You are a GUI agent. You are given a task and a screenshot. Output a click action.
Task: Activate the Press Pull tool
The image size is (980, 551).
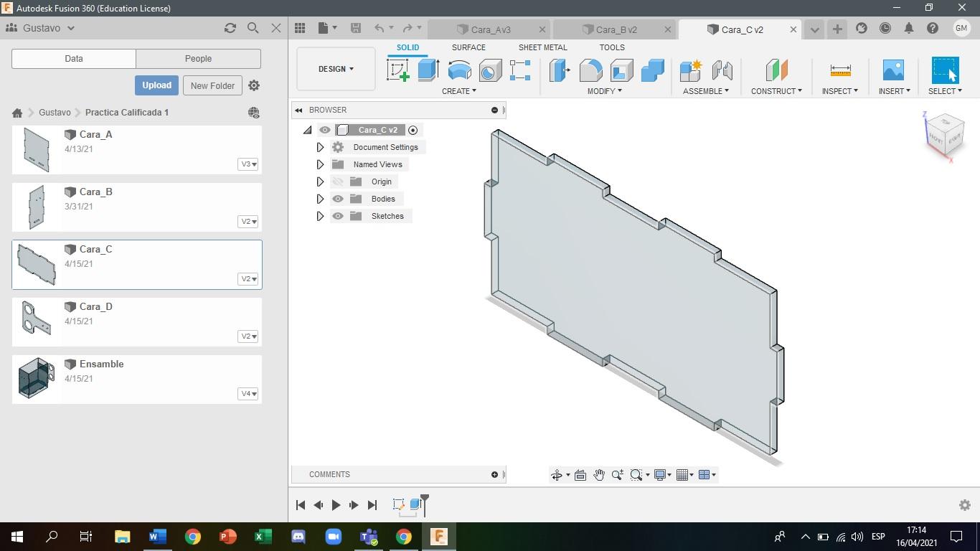click(x=560, y=70)
